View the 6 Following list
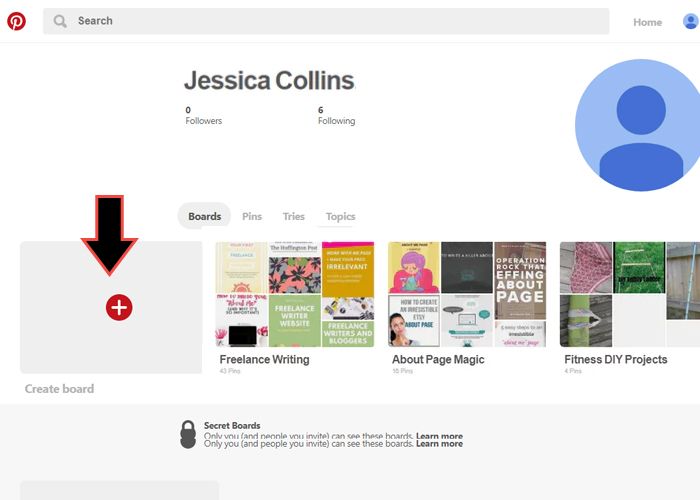The image size is (700, 500). (x=337, y=115)
